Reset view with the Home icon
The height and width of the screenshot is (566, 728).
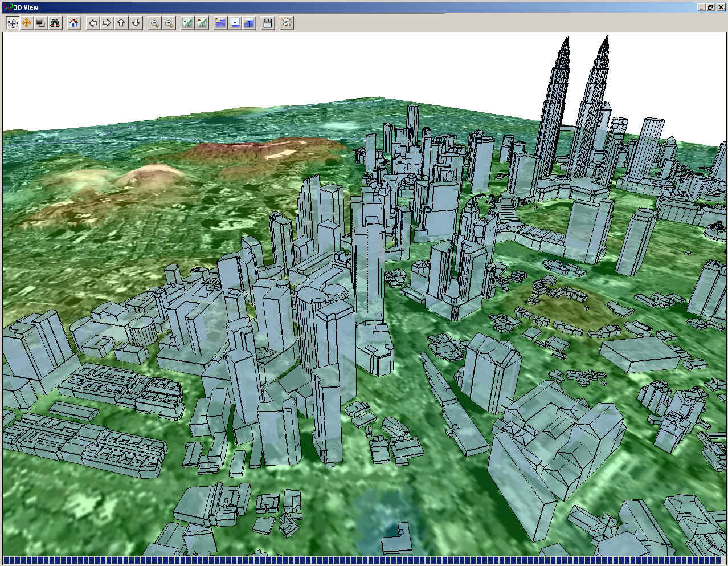tap(74, 23)
